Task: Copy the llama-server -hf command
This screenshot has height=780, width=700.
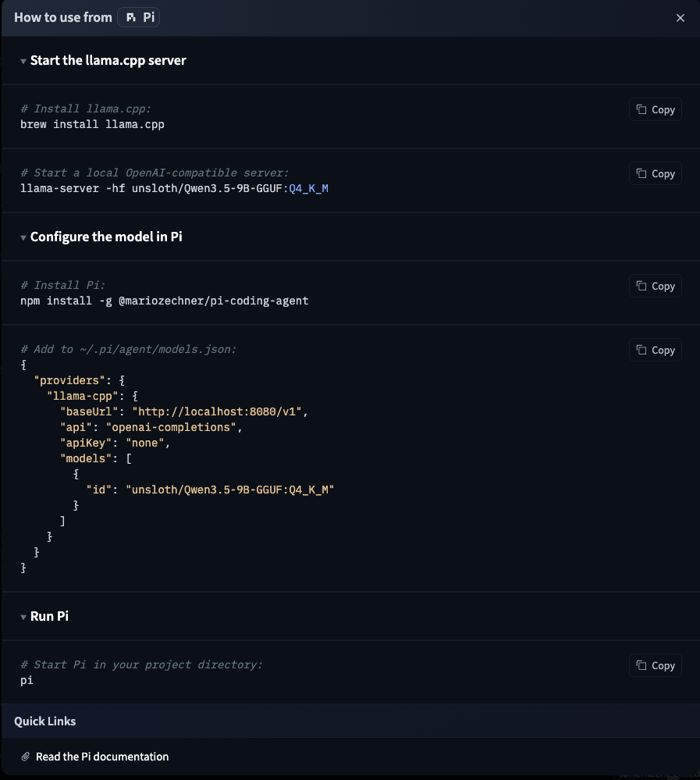Action: tap(656, 173)
